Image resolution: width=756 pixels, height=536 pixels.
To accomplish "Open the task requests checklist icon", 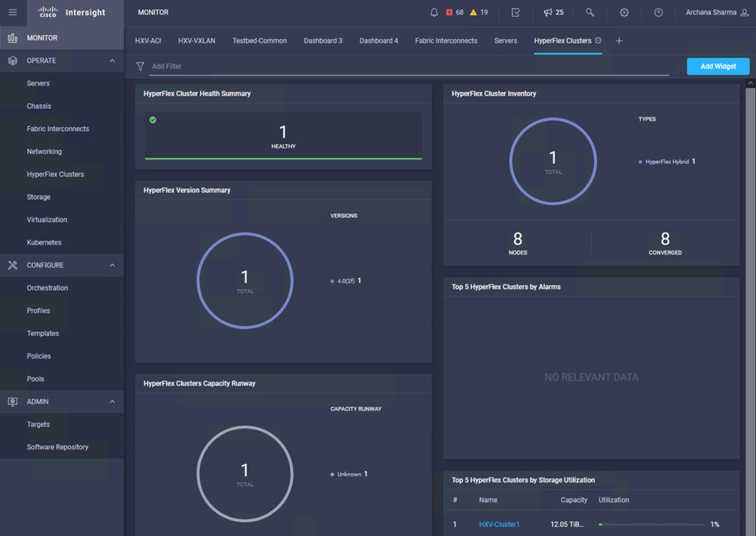I will [x=515, y=13].
